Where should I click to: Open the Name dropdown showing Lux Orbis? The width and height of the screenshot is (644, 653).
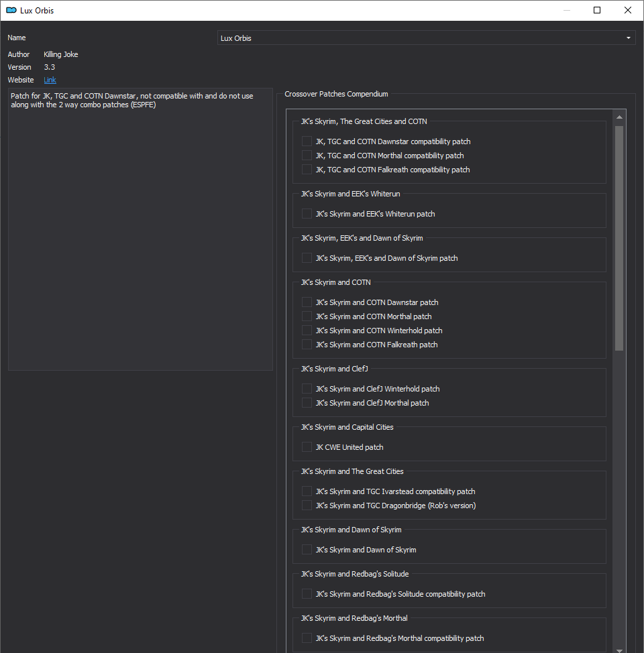[x=427, y=38]
